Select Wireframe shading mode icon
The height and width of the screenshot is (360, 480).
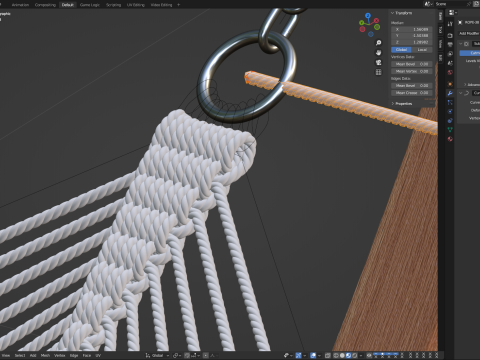pos(336,355)
